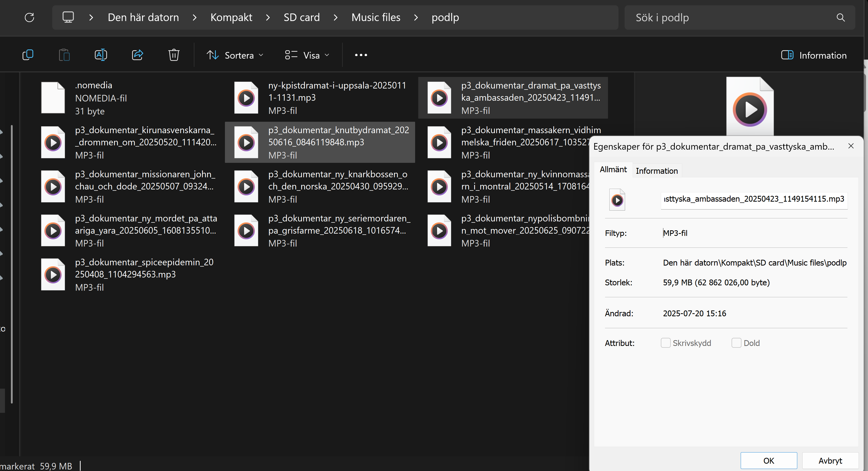
Task: Check the Dold attribute checkbox
Action: pyautogui.click(x=736, y=343)
